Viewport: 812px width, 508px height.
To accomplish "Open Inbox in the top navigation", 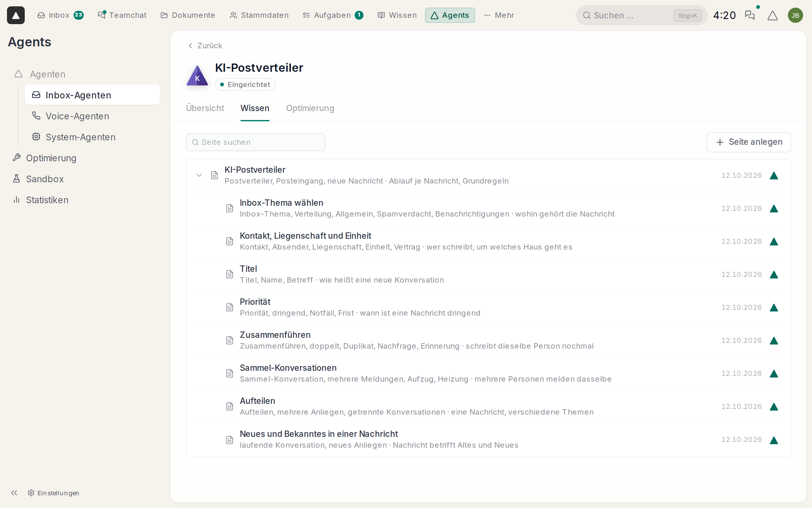I will [60, 15].
